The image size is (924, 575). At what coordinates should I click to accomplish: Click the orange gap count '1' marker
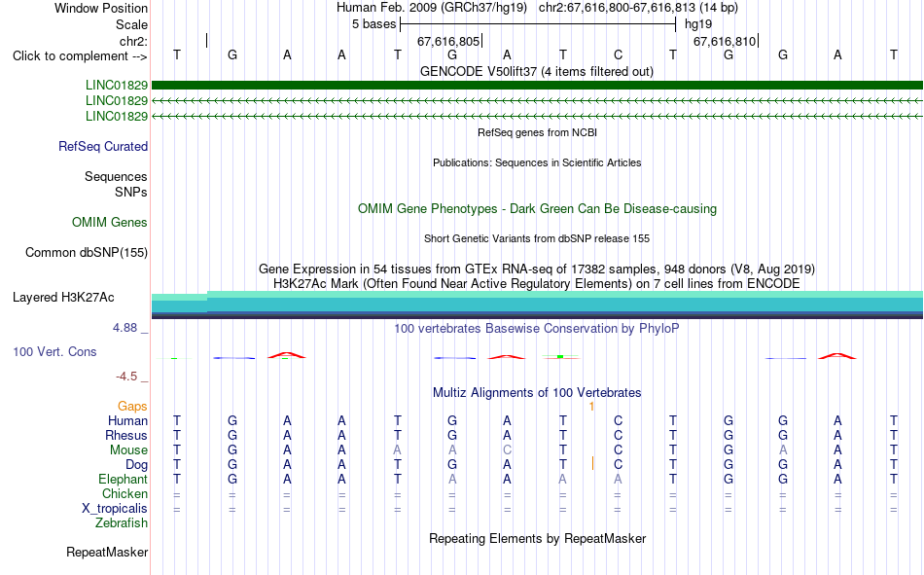591,407
